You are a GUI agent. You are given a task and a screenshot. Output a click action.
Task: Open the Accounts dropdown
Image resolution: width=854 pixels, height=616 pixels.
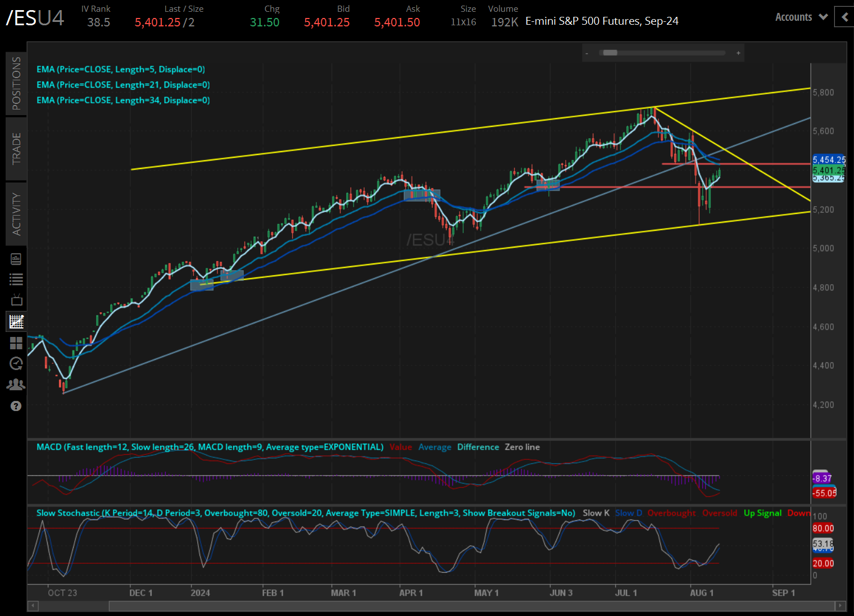point(800,17)
